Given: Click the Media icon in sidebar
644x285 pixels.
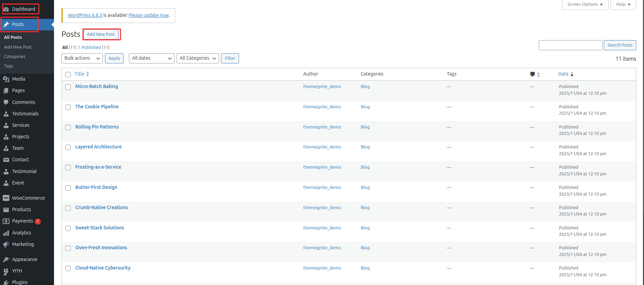Looking at the screenshot, I should coord(6,79).
